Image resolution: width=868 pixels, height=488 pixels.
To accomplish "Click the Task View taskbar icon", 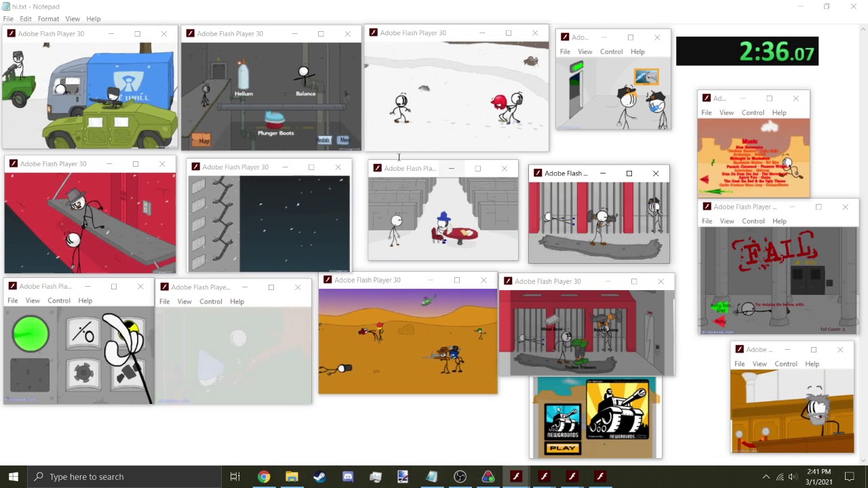I will (235, 476).
